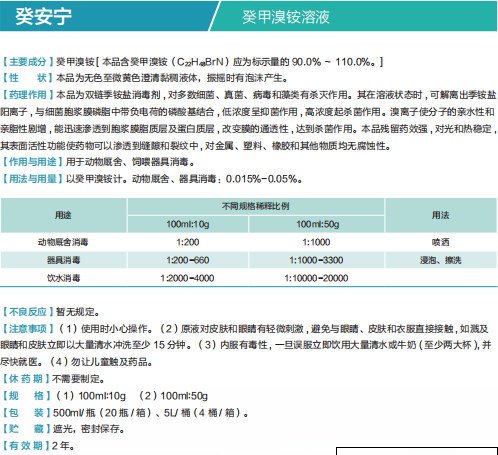Click the 【不良反应】 heading
This screenshot has height=455, width=498.
[x=28, y=312]
